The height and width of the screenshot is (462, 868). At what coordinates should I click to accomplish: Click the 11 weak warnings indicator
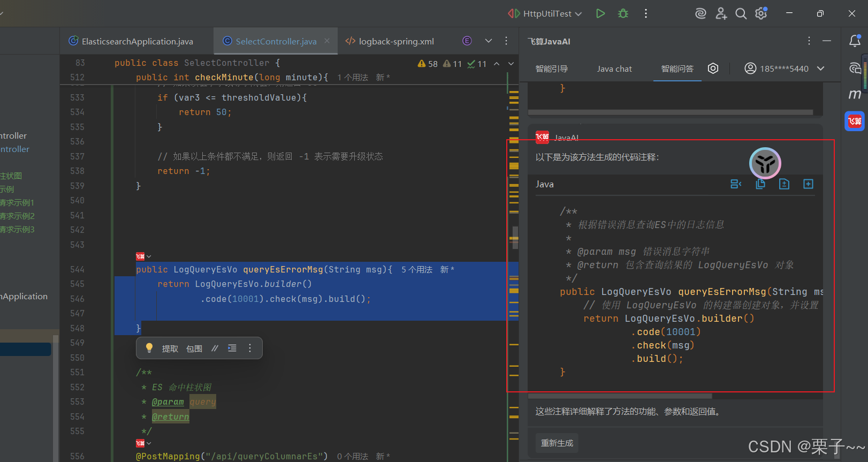(452, 64)
